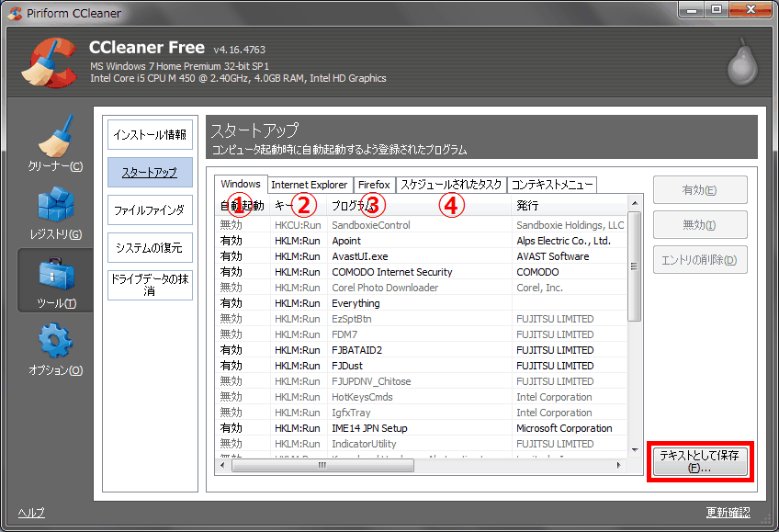
Task: Click the title bar CCleaner icon
Action: [x=16, y=13]
